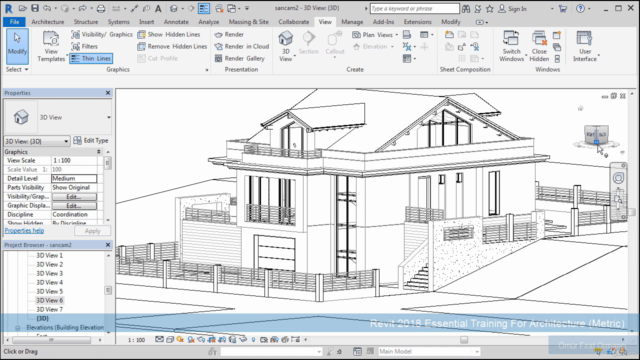Screen dimensions: 640x360
Task: Click the Revit application logo
Action: point(8,8)
